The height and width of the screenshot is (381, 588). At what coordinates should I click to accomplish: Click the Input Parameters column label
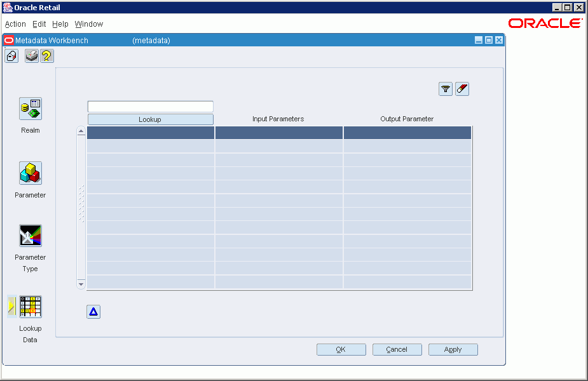pos(278,119)
